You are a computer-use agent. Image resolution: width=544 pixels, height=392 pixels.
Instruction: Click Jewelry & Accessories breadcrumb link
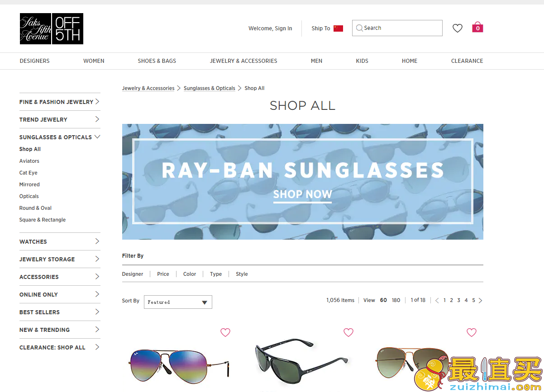148,88
